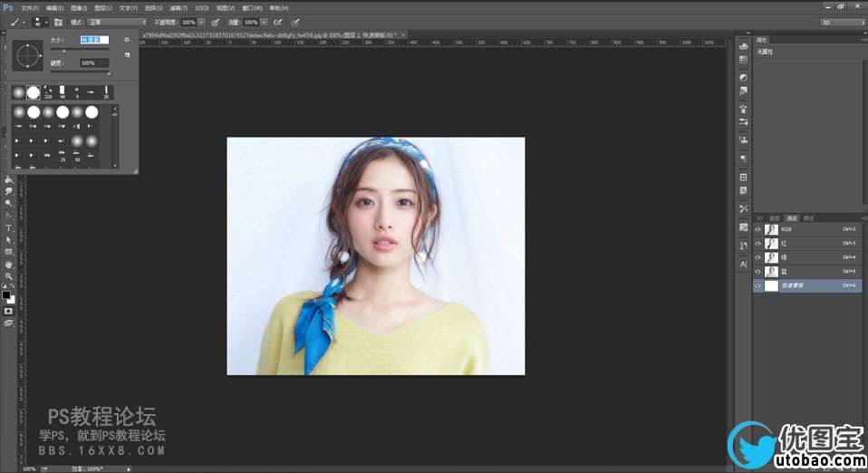Select the hard round brush in recent row
The height and width of the screenshot is (473, 868).
point(34,92)
